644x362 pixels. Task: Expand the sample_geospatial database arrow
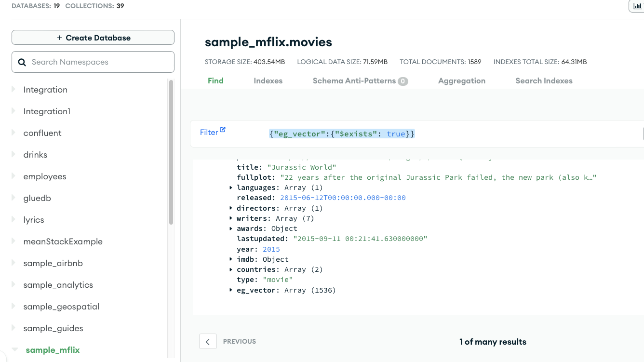(x=13, y=306)
